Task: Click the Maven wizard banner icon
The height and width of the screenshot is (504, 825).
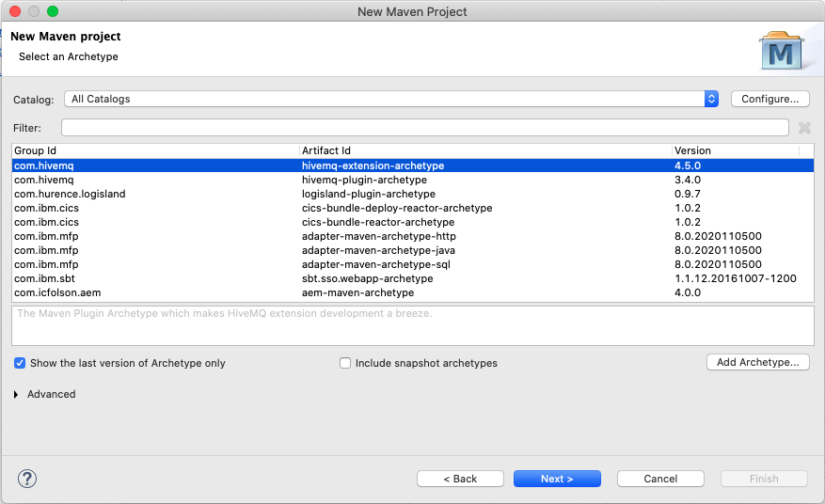Action: 781,51
